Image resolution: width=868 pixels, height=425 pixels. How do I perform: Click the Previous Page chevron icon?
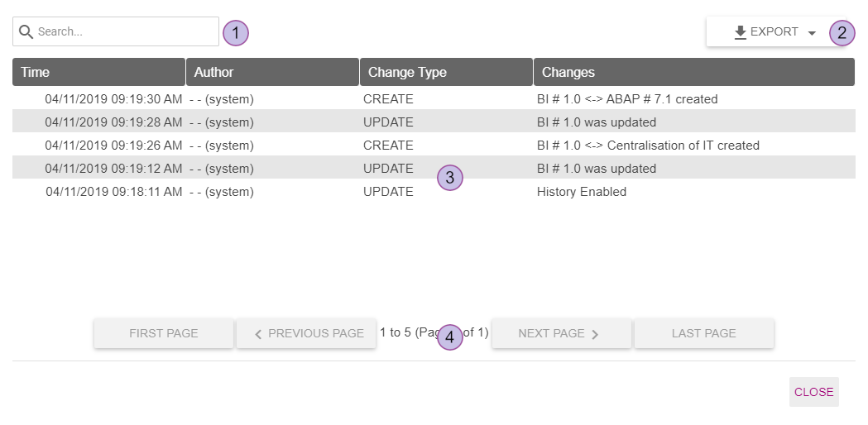coord(258,334)
